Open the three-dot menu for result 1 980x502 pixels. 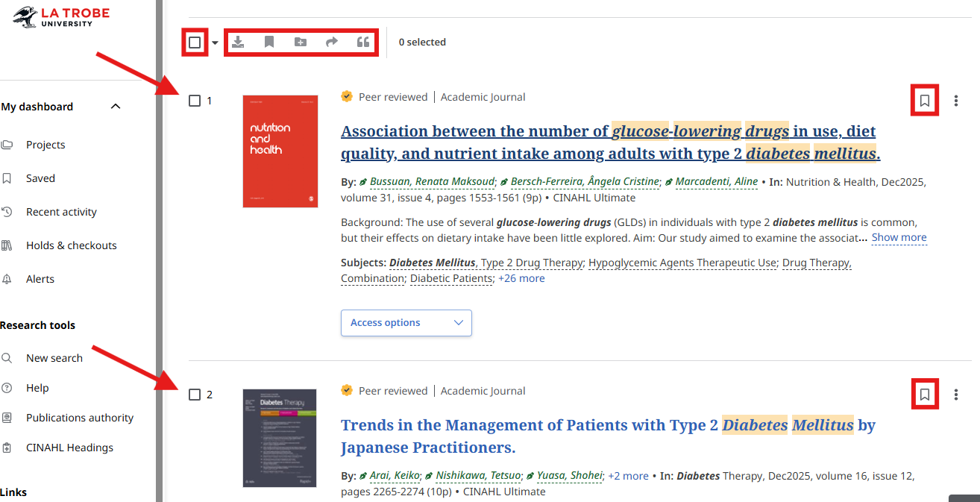click(x=956, y=101)
